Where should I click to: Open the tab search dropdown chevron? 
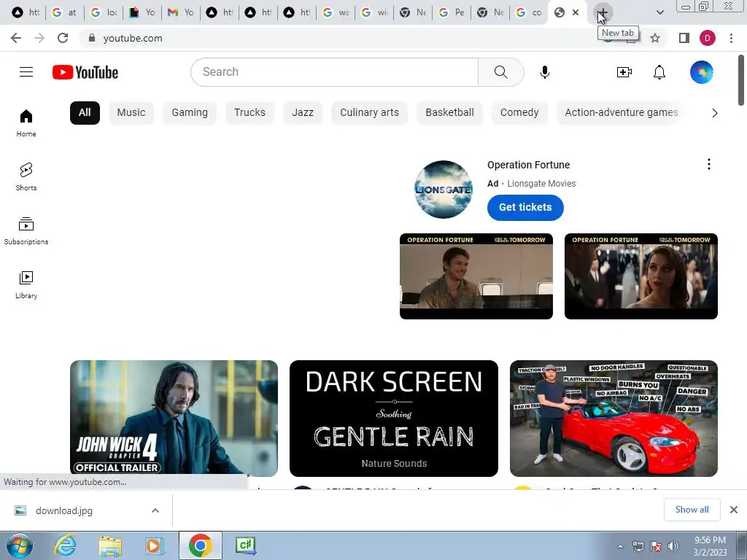click(x=659, y=12)
